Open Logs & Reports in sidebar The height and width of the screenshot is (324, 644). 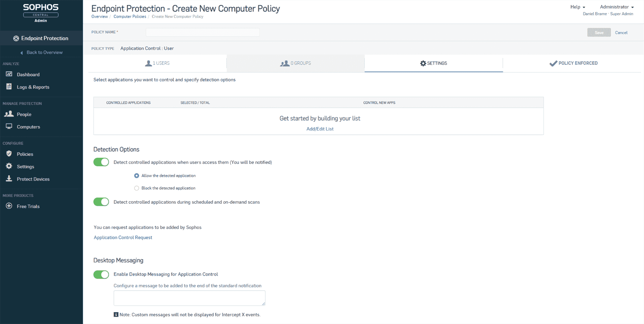point(33,87)
